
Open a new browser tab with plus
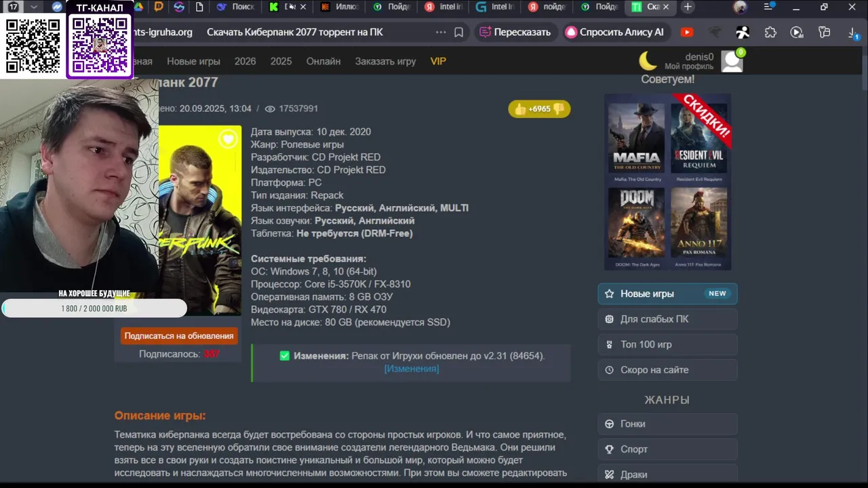tap(688, 7)
